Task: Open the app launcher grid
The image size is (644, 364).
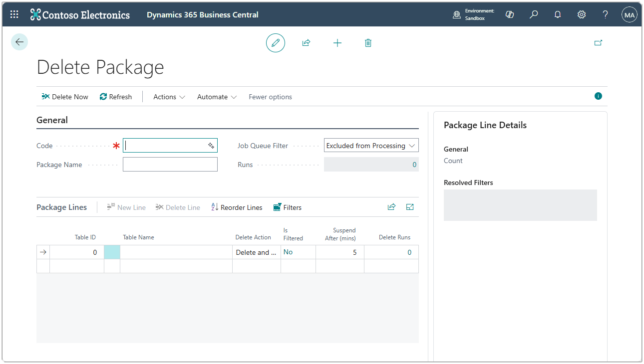Action: (x=14, y=14)
